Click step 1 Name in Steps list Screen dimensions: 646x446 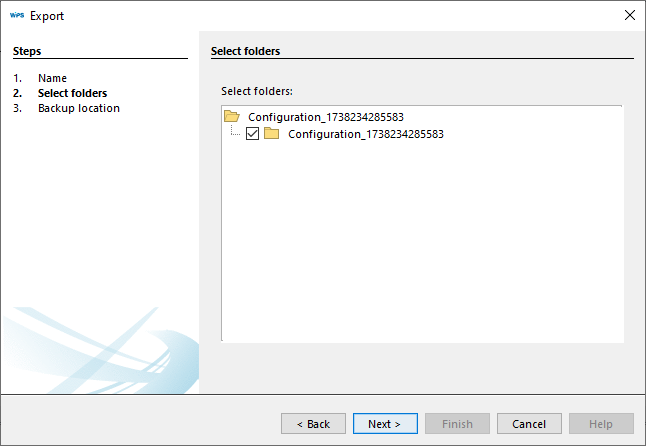pos(52,78)
